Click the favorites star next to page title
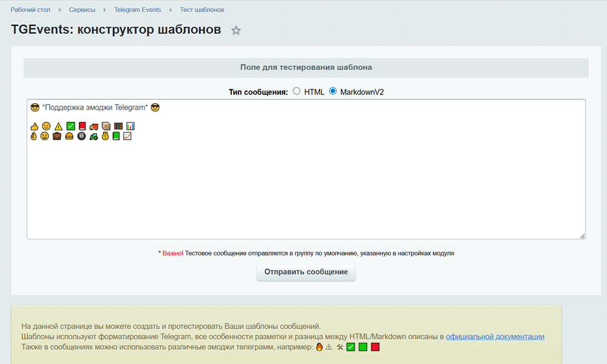The width and height of the screenshot is (607, 364). (x=236, y=30)
